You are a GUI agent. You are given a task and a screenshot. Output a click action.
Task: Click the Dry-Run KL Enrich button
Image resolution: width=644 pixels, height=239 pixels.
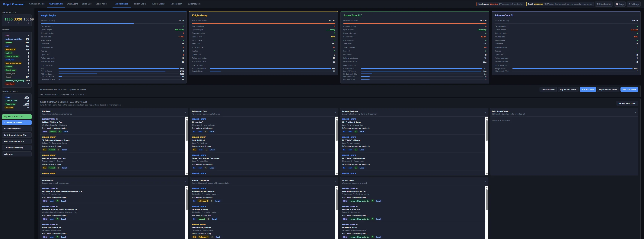[x=568, y=90]
